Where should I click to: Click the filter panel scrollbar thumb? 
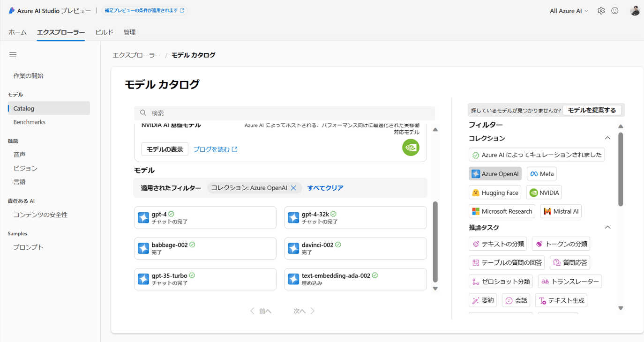click(621, 170)
